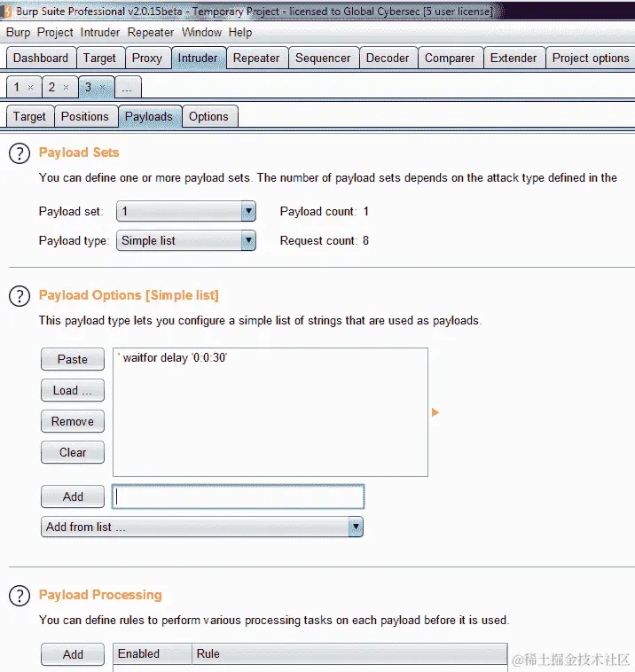Open new Intruder tab with ellipsis
635x672 pixels.
(x=127, y=89)
